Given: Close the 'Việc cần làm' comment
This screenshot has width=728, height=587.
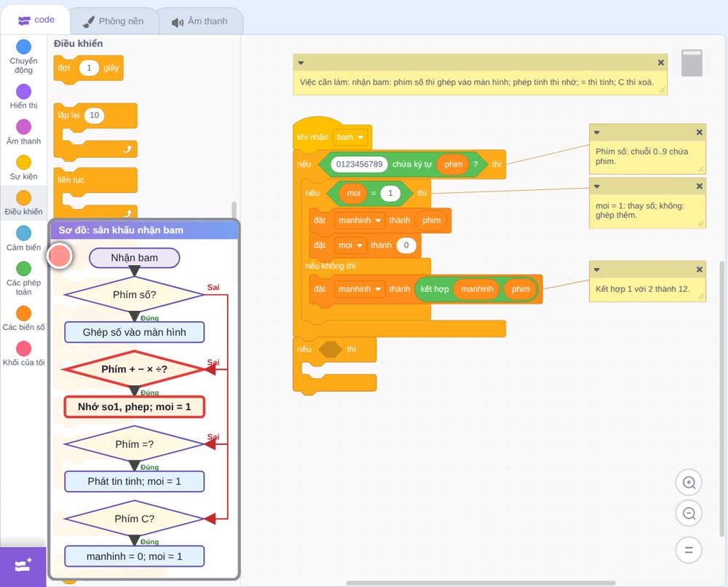Looking at the screenshot, I should (x=661, y=63).
